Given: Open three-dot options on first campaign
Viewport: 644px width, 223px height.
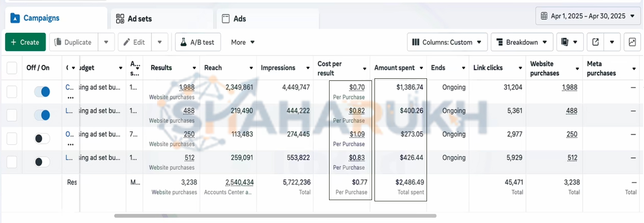Looking at the screenshot, I should (x=70, y=98).
